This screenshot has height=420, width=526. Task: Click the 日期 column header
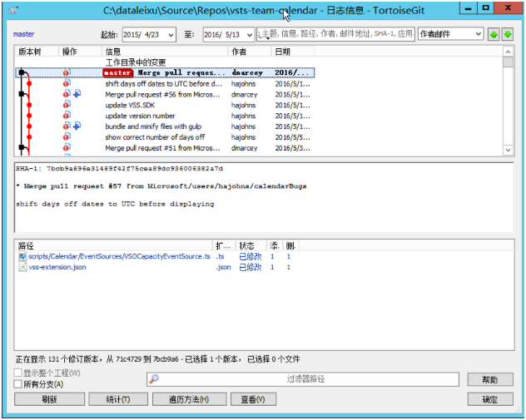pyautogui.click(x=293, y=52)
